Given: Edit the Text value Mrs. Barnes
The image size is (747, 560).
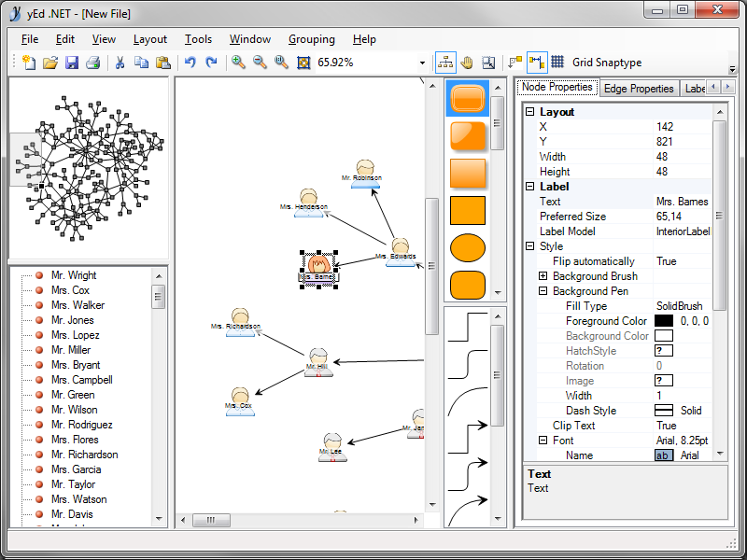Looking at the screenshot, I should click(683, 202).
